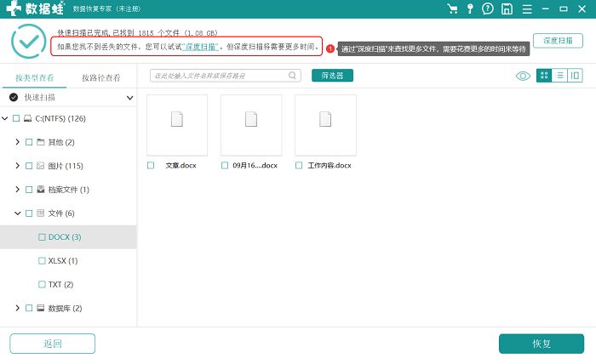Click the C: drive icon

tap(28, 118)
